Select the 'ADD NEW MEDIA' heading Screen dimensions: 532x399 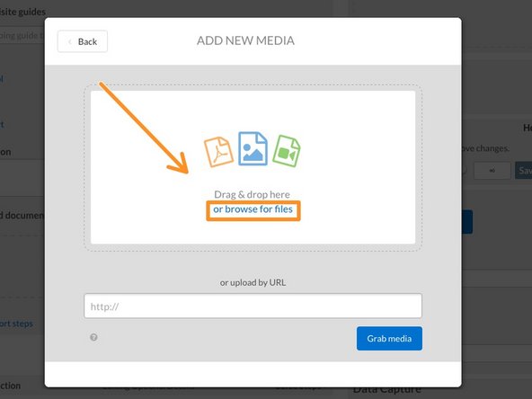[x=245, y=40]
